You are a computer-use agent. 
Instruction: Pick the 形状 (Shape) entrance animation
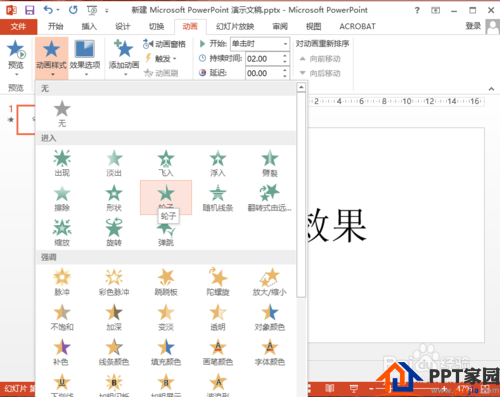pyautogui.click(x=114, y=198)
